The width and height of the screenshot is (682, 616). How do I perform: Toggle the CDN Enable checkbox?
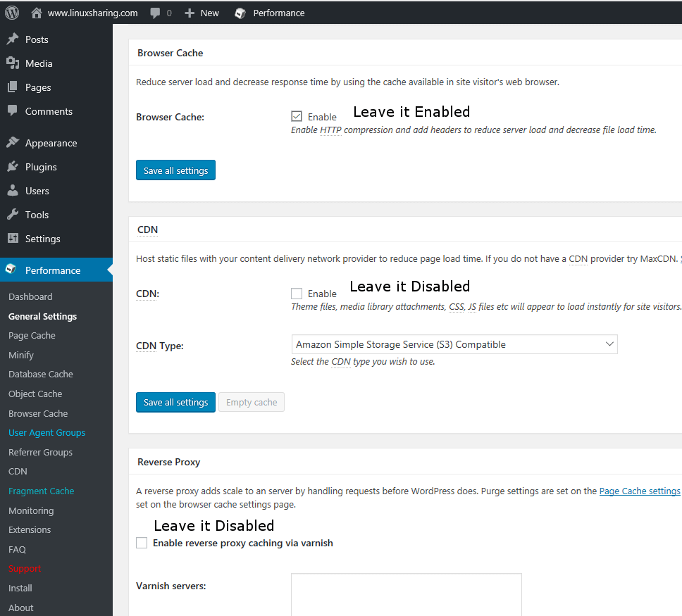(x=297, y=294)
